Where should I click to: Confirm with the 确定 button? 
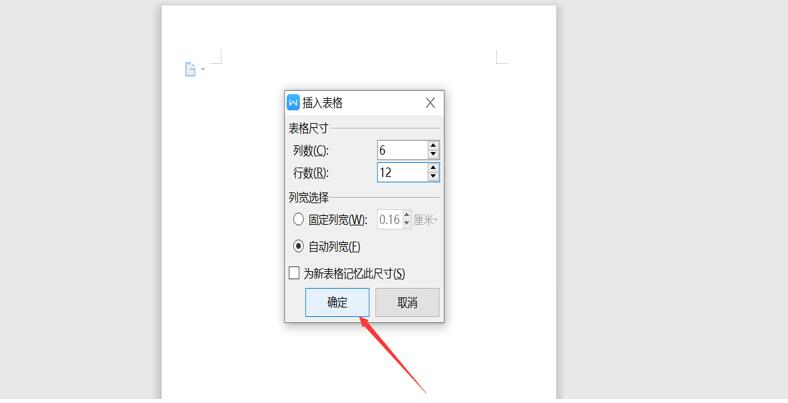337,303
